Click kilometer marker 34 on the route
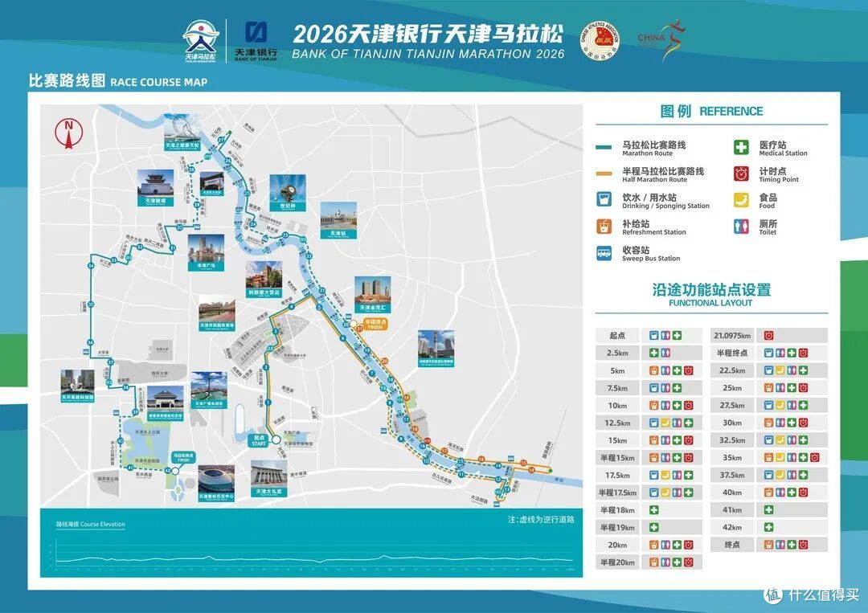The image size is (868, 613). point(91,266)
